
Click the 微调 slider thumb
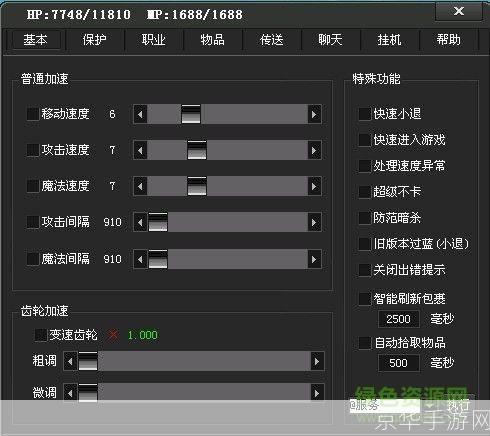click(x=88, y=393)
